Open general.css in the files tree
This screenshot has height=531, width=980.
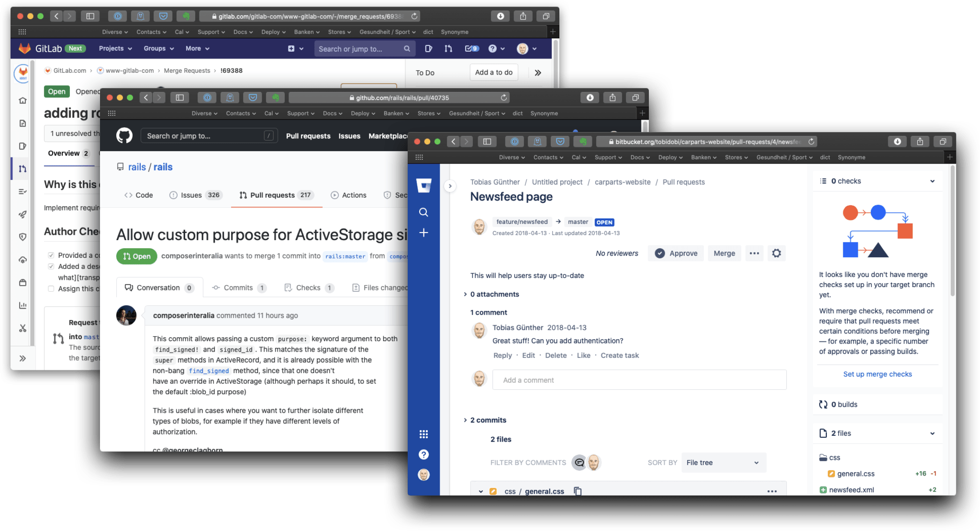click(856, 474)
